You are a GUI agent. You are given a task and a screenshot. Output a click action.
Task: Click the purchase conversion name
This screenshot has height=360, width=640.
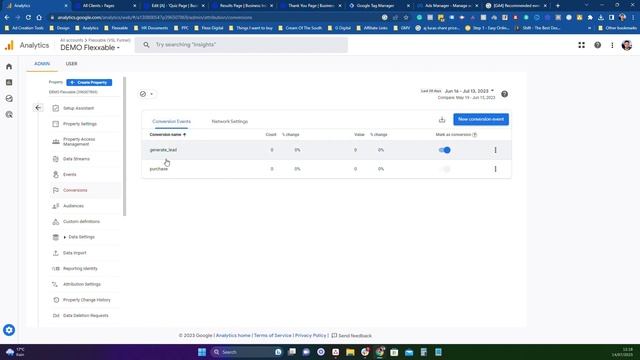158,169
